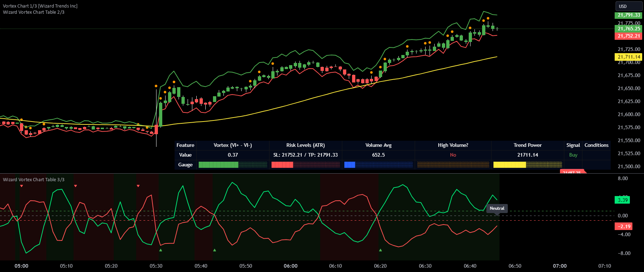Image resolution: width=644 pixels, height=272 pixels.
Task: Click the Gauge row label
Action: pyautogui.click(x=185, y=165)
